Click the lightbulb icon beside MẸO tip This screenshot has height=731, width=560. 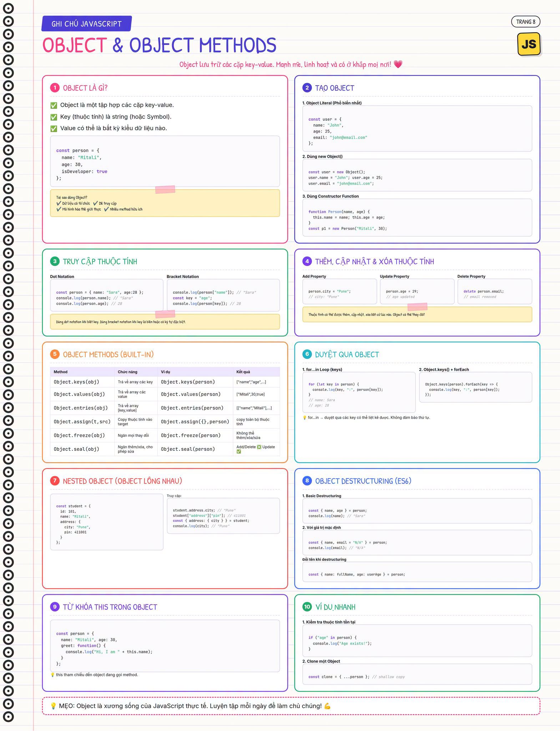tap(53, 706)
